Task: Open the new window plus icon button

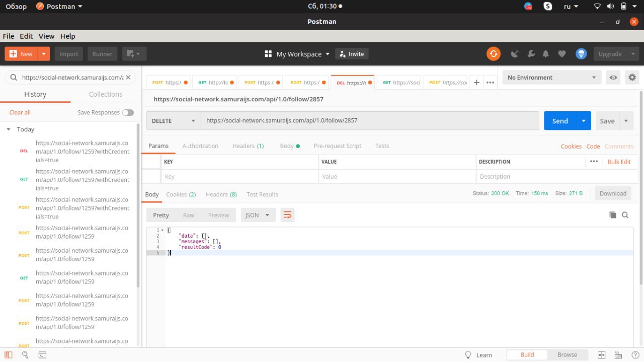Action: tap(134, 54)
